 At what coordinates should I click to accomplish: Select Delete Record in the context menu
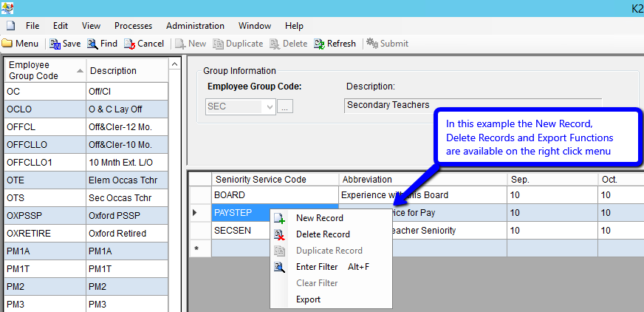(323, 234)
